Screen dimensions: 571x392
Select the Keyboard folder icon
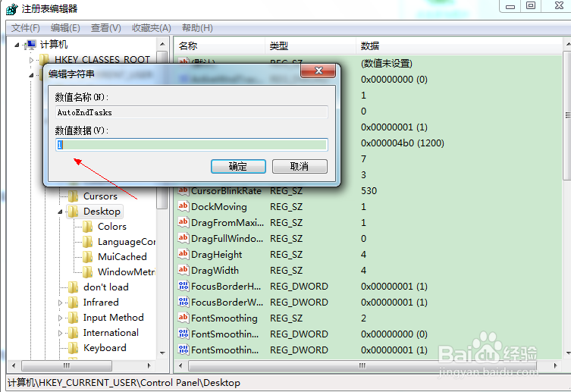click(74, 348)
